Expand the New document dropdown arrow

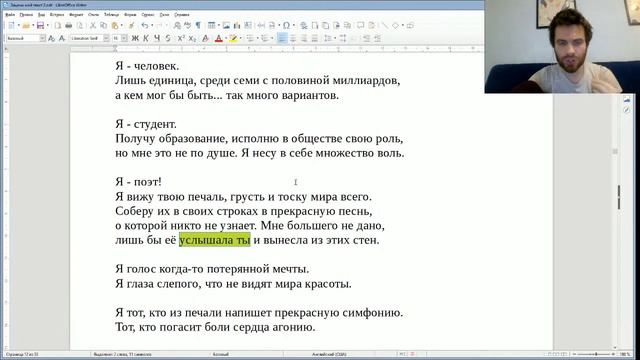pyautogui.click(x=18, y=25)
